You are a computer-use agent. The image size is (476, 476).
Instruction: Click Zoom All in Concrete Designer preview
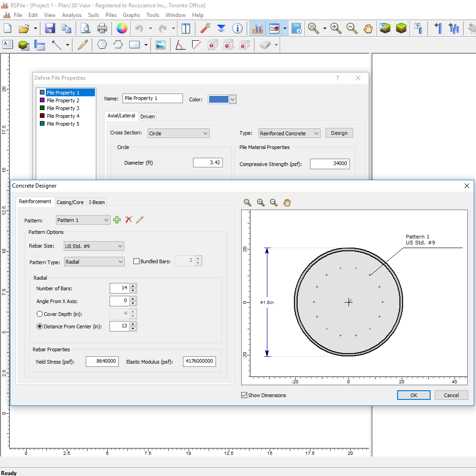pos(248,203)
